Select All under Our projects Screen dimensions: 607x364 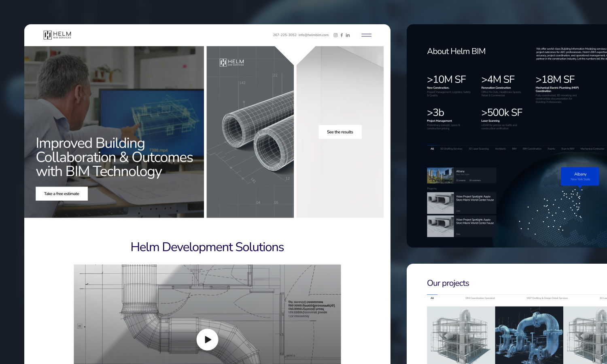[432, 298]
